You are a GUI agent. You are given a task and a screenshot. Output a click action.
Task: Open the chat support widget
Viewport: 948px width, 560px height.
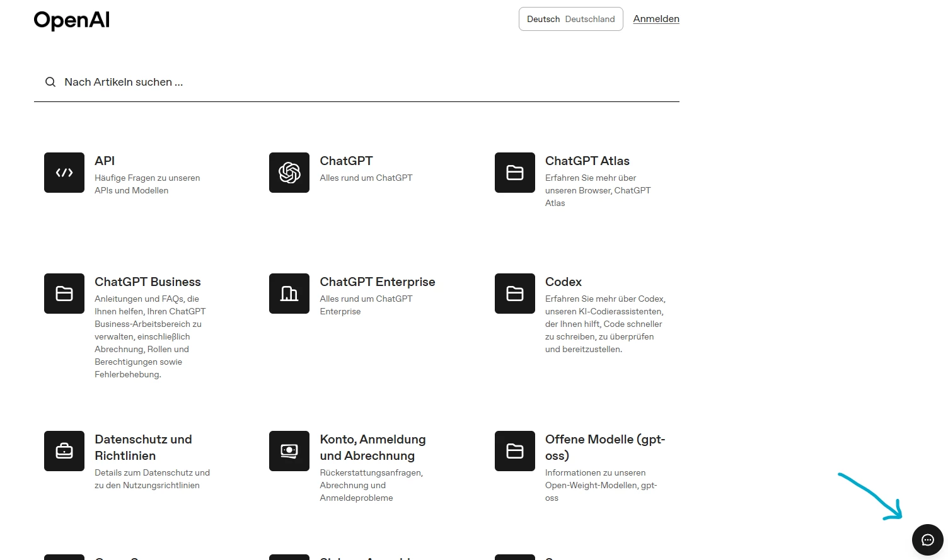point(928,540)
